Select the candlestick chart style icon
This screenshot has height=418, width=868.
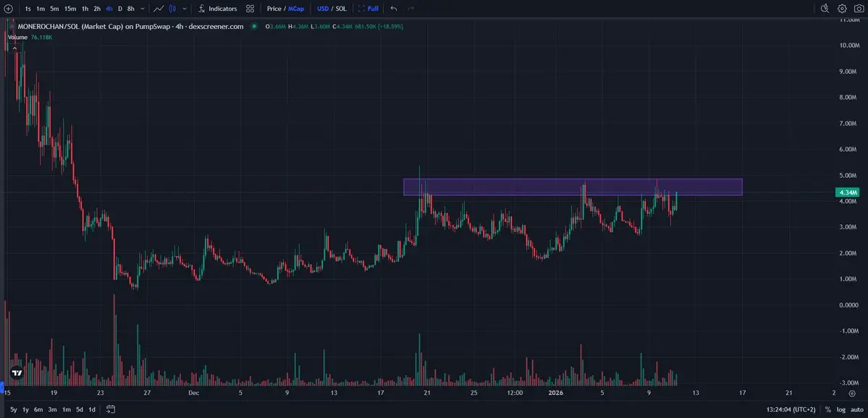[172, 9]
